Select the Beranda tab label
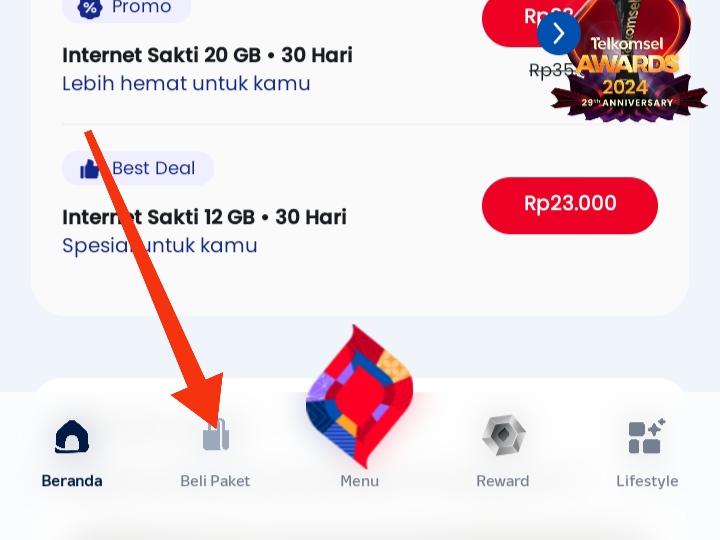 coord(72,481)
